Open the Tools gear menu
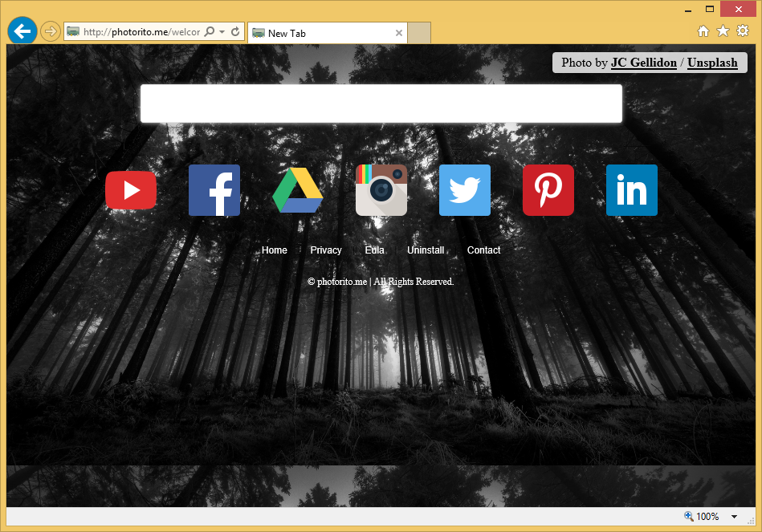The image size is (762, 532). coord(743,31)
